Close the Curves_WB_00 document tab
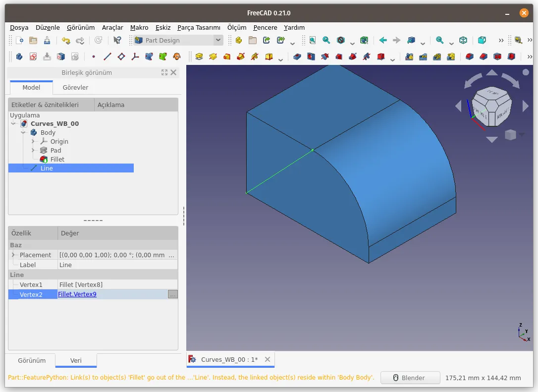Screen dimensions: 538x392 pyautogui.click(x=268, y=359)
